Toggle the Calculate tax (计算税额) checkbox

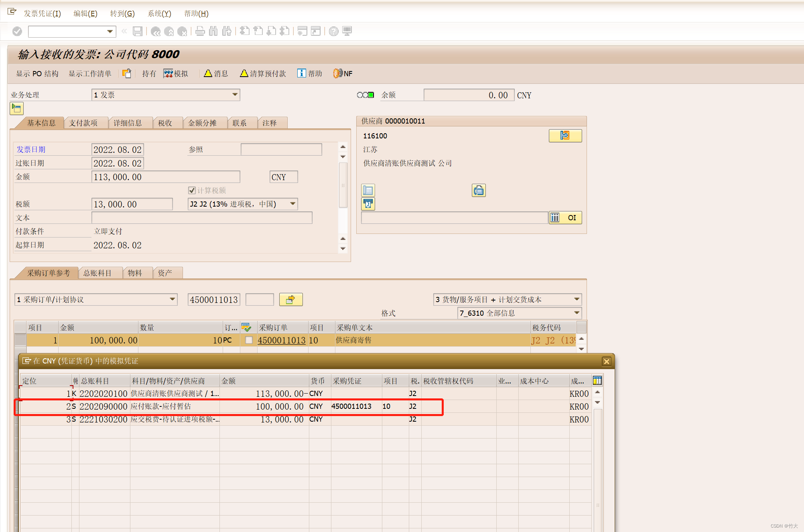click(x=192, y=190)
